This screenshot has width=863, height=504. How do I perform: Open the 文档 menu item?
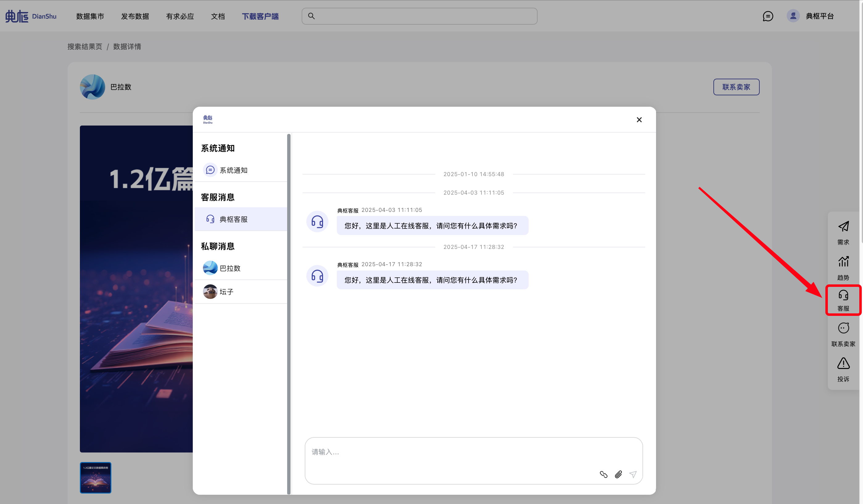pos(218,16)
